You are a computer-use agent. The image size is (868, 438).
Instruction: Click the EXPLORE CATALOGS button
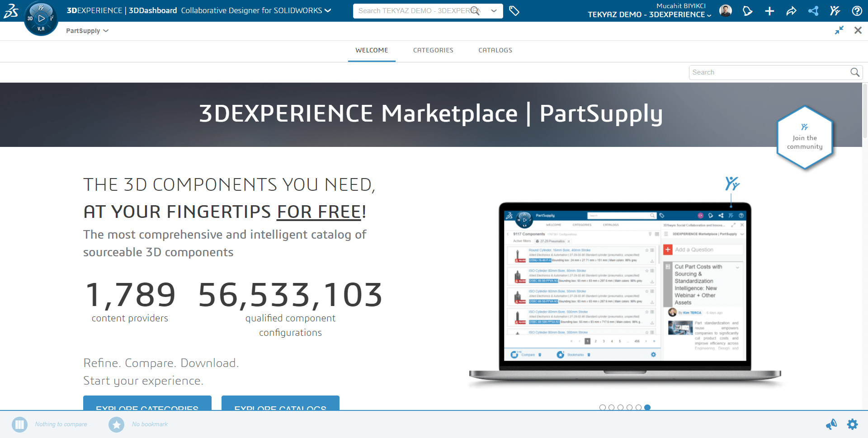[x=280, y=403]
